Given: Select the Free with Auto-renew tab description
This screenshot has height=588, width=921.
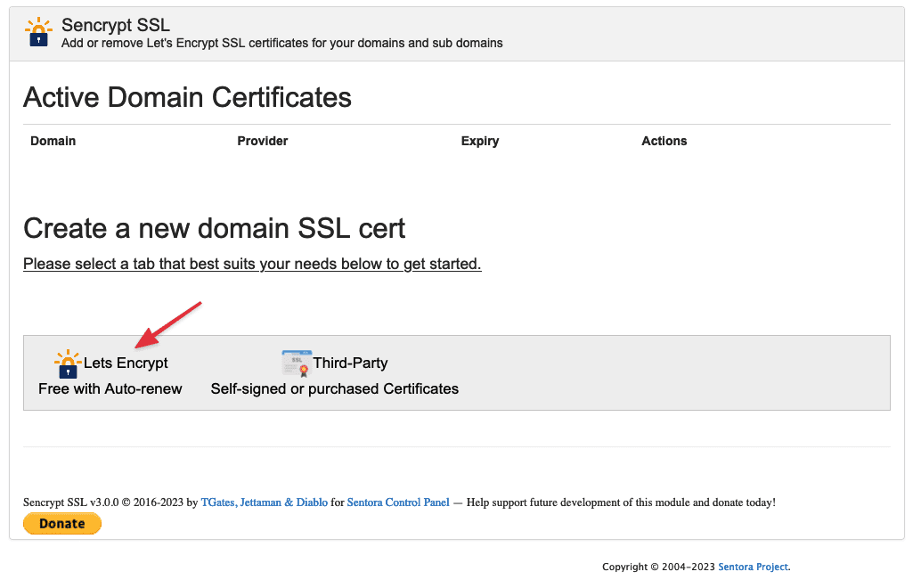Looking at the screenshot, I should pos(110,388).
